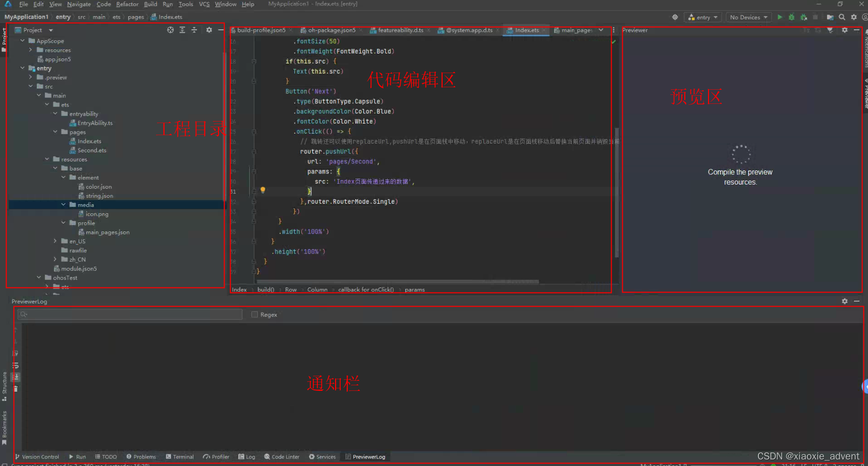The width and height of the screenshot is (868, 466).
Task: Open PreviewerLog settings gear icon
Action: pos(845,301)
